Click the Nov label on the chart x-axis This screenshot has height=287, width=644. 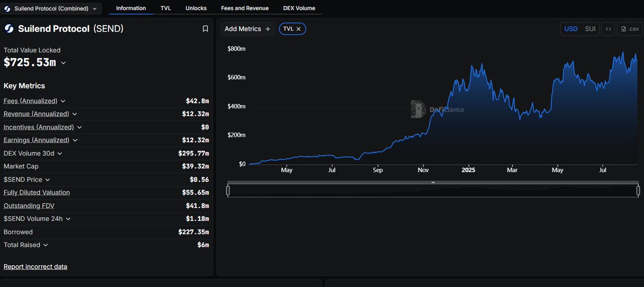tap(423, 170)
